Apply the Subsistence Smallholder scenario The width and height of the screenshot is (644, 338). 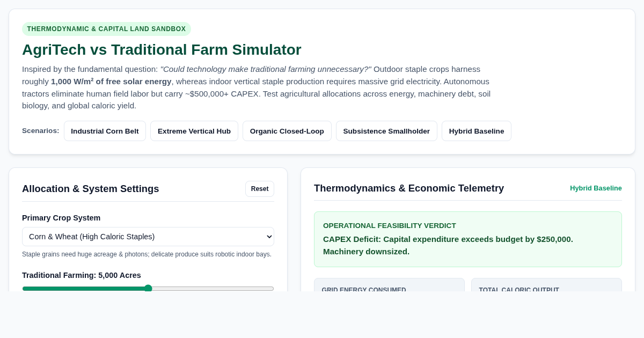pyautogui.click(x=386, y=131)
